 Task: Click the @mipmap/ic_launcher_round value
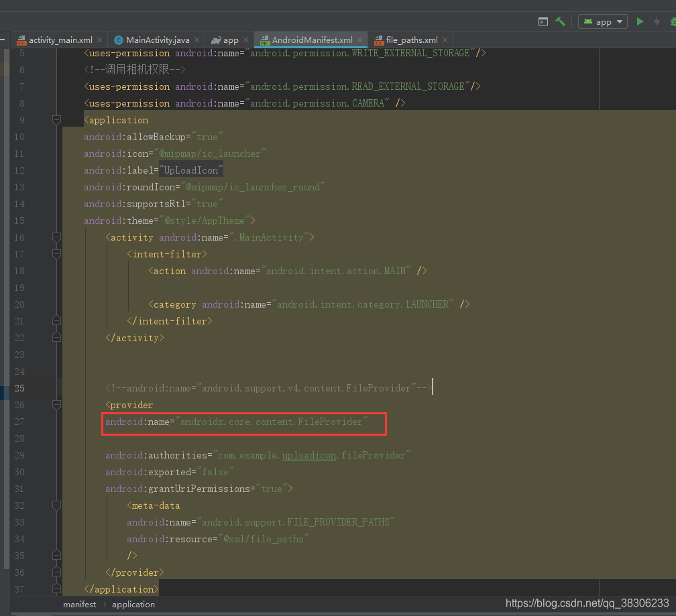coord(253,187)
